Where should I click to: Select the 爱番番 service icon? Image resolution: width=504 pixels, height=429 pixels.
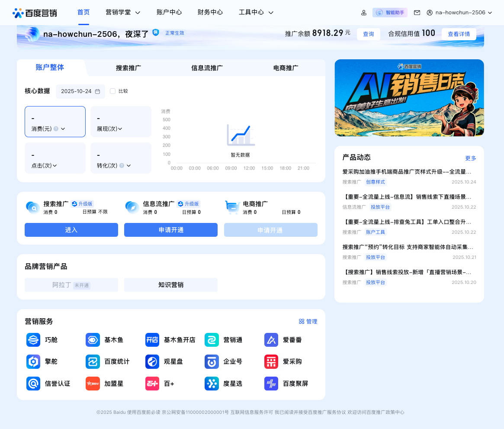271,340
